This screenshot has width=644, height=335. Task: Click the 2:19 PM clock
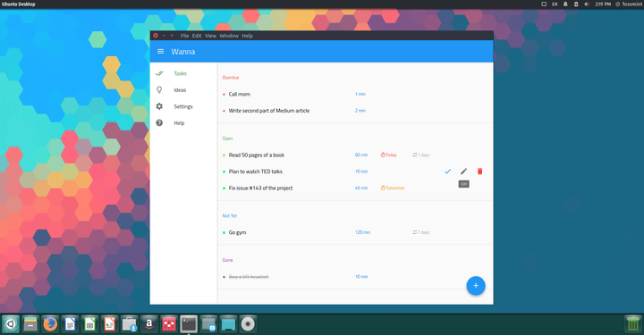click(603, 4)
